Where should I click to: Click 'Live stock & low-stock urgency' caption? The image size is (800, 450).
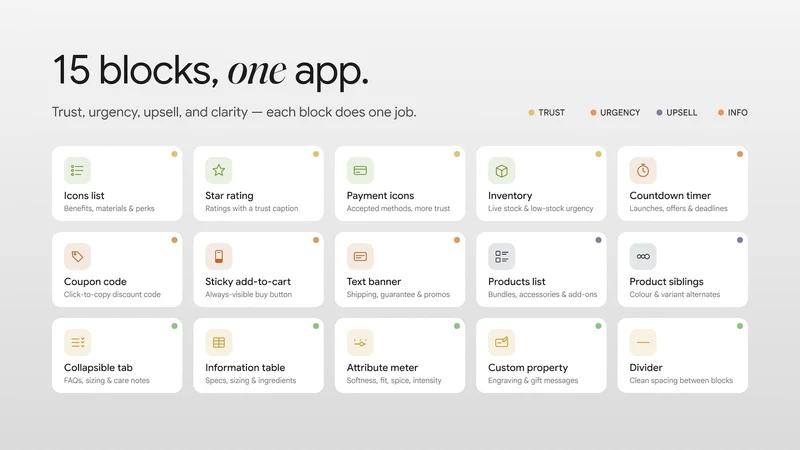click(x=540, y=208)
